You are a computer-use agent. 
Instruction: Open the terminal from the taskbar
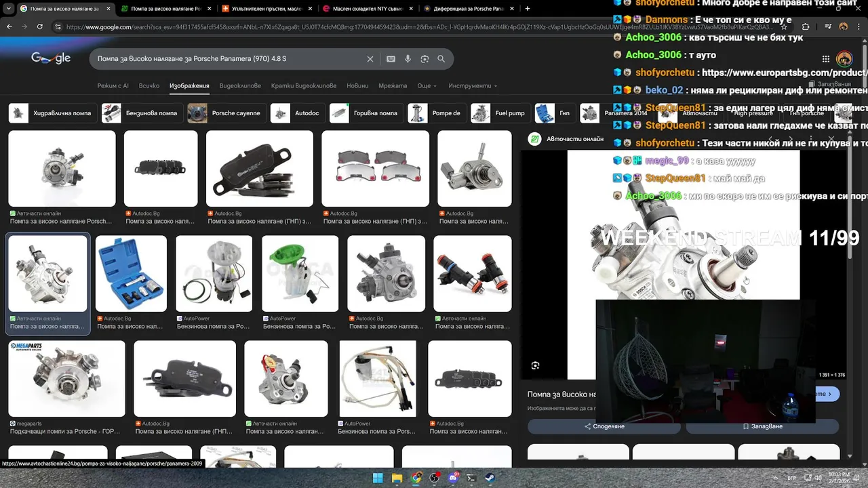coord(472,478)
